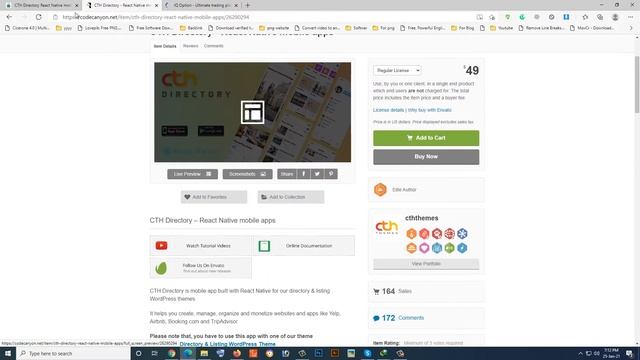Open the Remove Line Breaks bookmark
The image size is (640, 360).
click(542, 28)
